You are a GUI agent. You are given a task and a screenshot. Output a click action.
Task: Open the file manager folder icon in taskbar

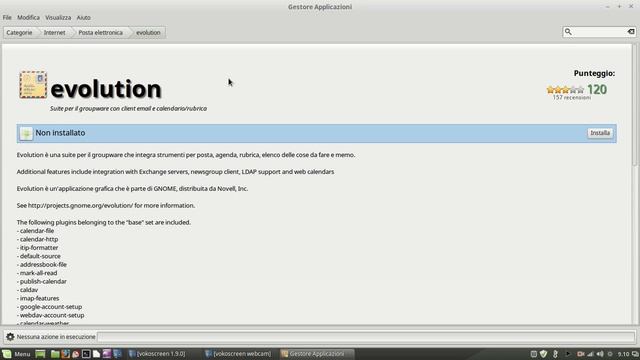coord(55,354)
